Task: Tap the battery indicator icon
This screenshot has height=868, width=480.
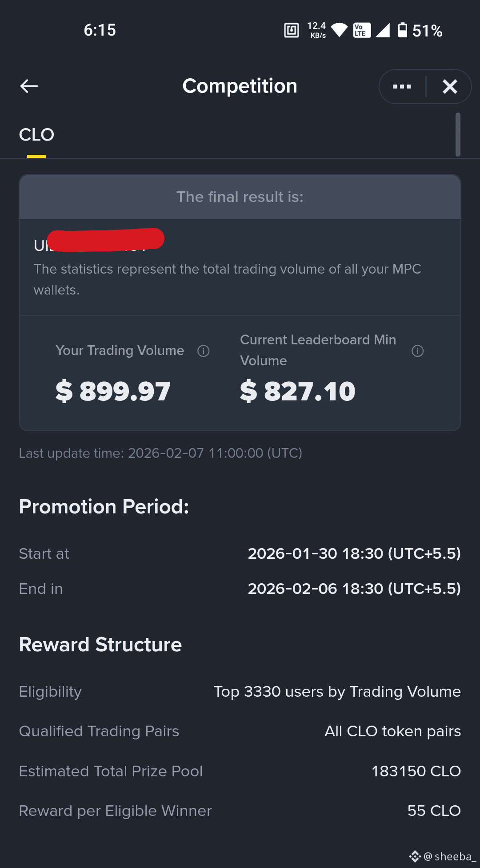Action: pyautogui.click(x=402, y=30)
